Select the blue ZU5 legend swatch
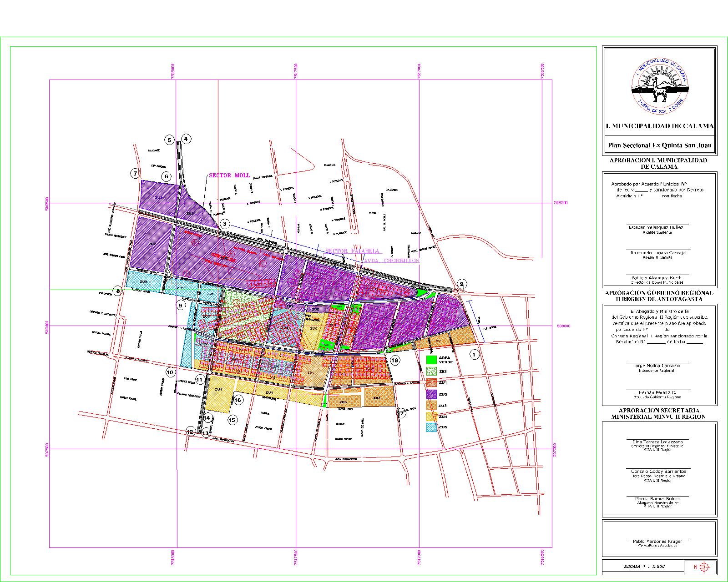728x582 pixels. pyautogui.click(x=431, y=427)
